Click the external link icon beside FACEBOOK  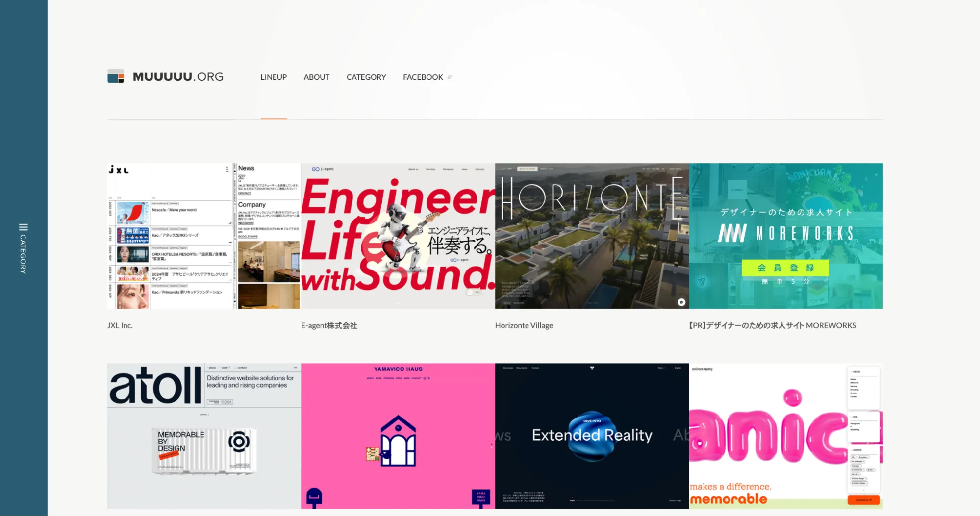tap(450, 77)
